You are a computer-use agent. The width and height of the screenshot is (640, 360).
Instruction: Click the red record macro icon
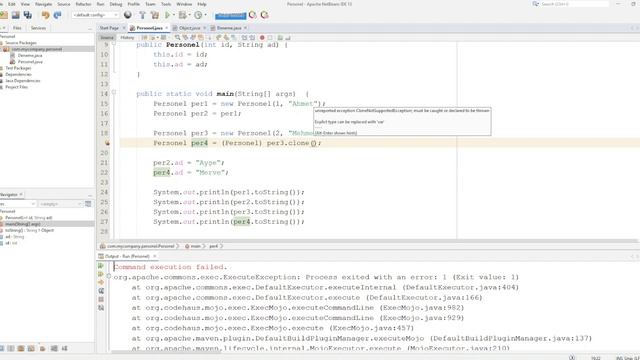(x=262, y=38)
